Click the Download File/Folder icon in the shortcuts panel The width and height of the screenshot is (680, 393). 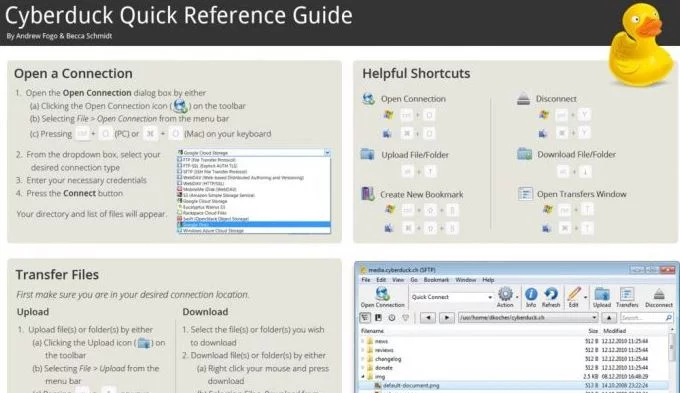(524, 154)
